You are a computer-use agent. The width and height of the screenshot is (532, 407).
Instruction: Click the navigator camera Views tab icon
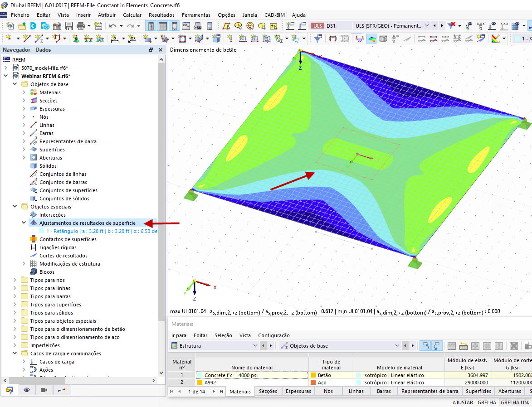click(44, 390)
